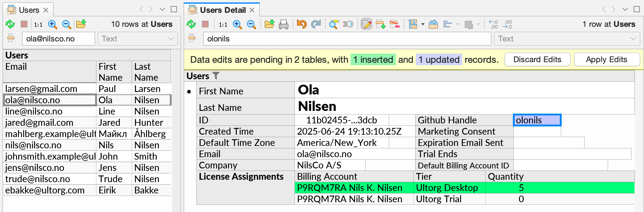Screen dimensions: 644x212
Task: Select the ebakke@ultorg.com email cell
Action: [50, 190]
